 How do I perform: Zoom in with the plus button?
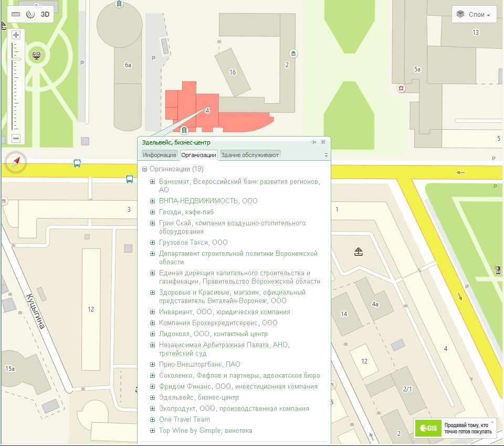coord(16,35)
